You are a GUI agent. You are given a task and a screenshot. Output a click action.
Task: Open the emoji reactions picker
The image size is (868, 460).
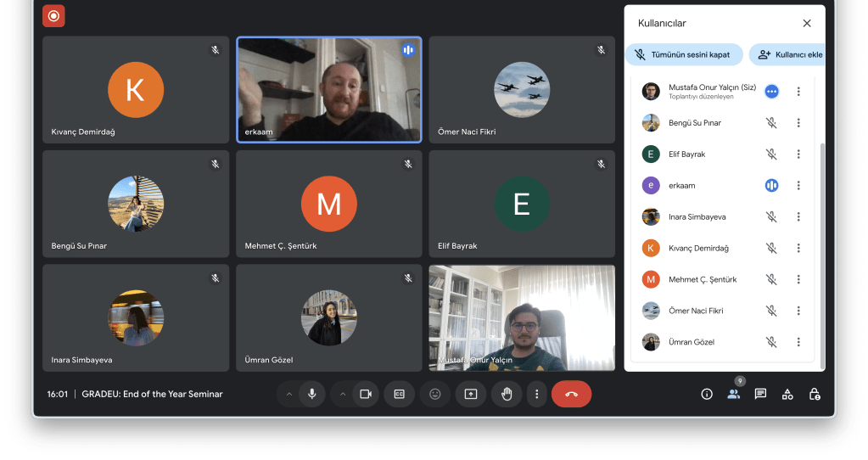click(x=435, y=394)
